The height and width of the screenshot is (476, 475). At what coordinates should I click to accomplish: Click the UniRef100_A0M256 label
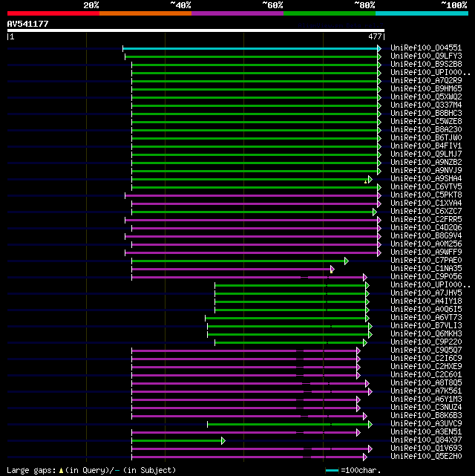(x=426, y=244)
